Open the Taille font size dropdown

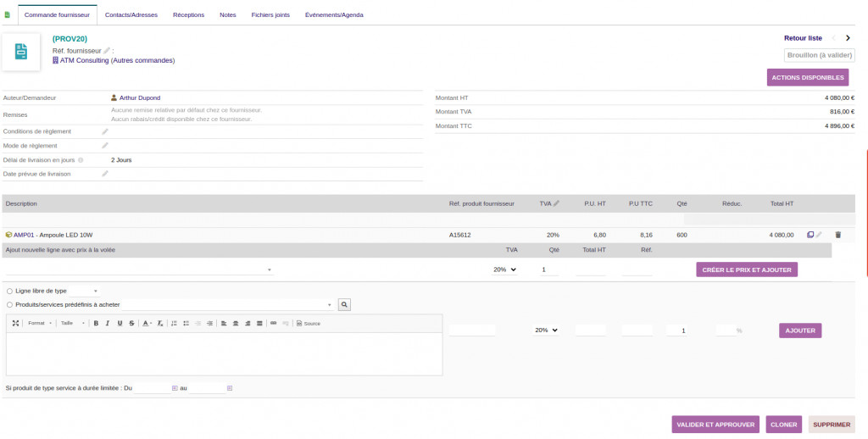[x=72, y=323]
